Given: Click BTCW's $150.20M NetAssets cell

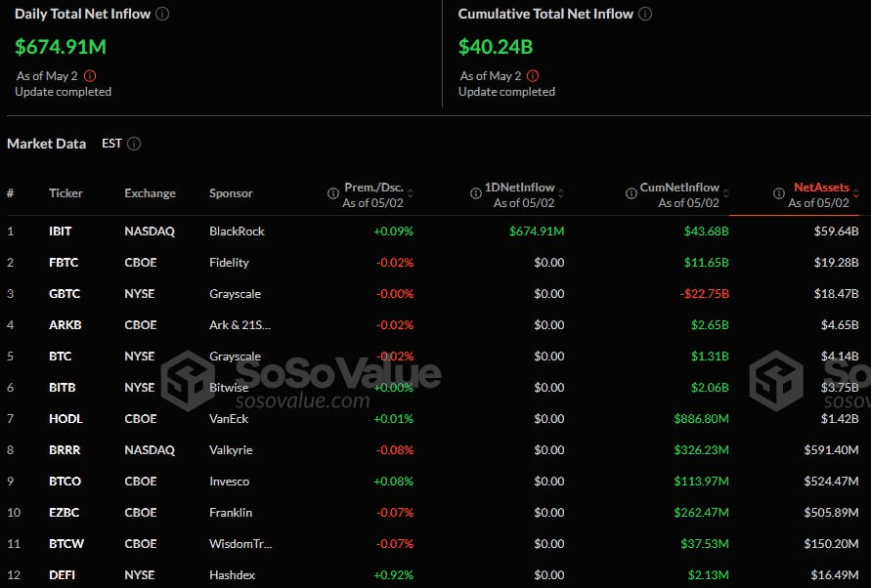Looking at the screenshot, I should [831, 544].
